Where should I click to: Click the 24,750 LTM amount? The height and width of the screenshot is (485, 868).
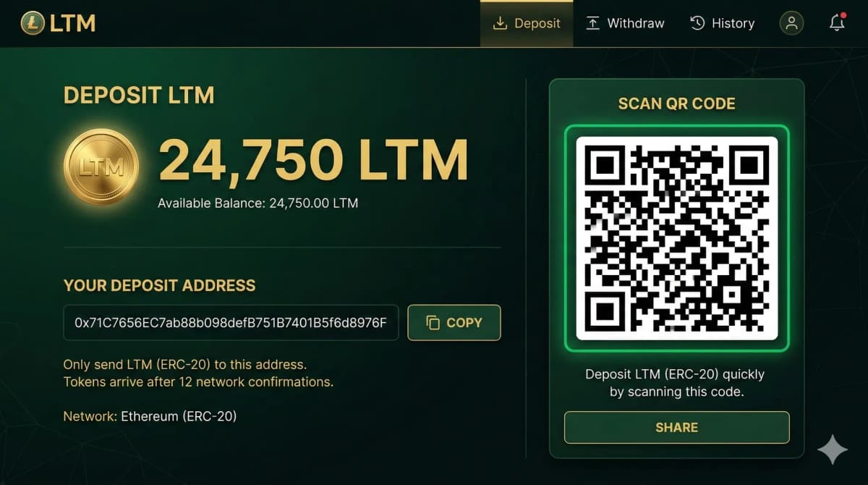313,159
